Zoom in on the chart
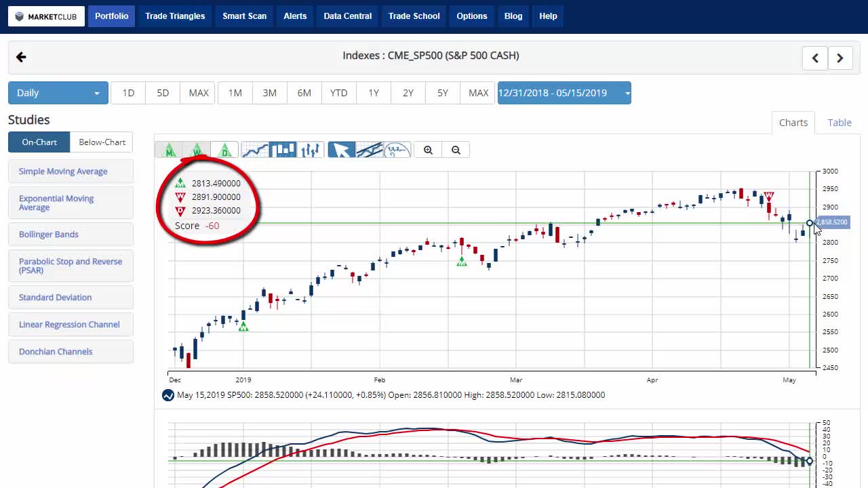 click(x=428, y=150)
